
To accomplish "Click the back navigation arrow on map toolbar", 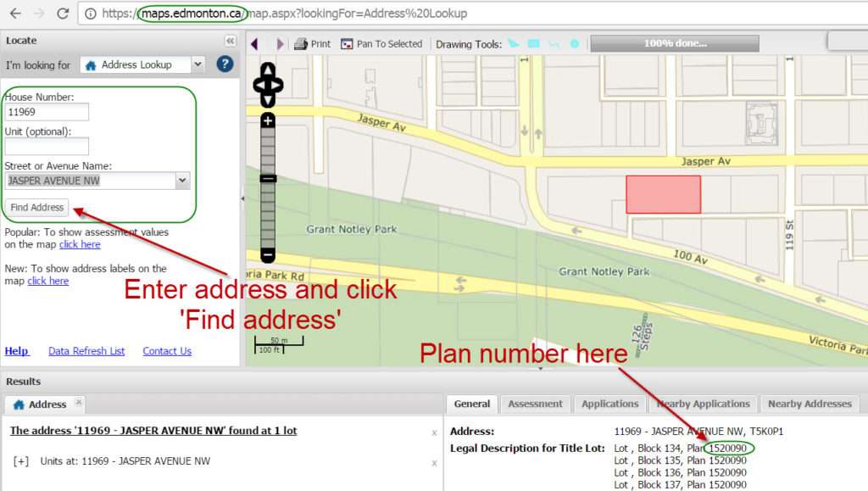I will (x=254, y=44).
